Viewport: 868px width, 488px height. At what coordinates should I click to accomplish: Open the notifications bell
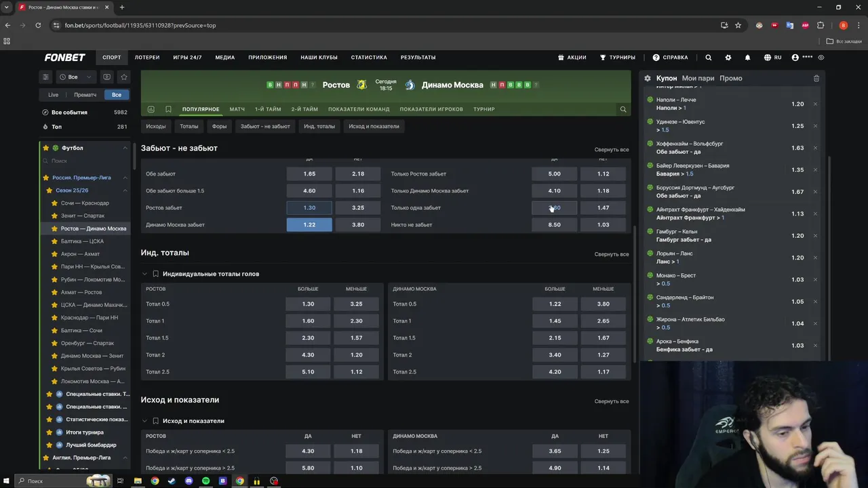click(x=747, y=58)
